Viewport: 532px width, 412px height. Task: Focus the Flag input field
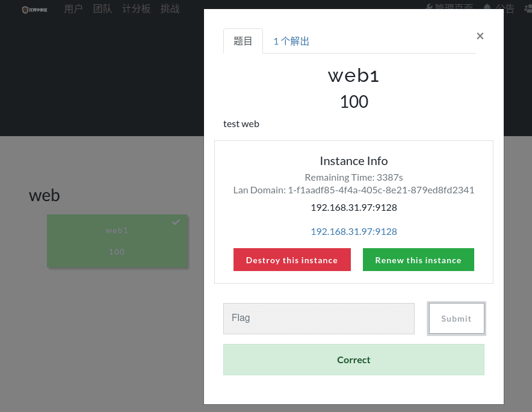pos(318,319)
